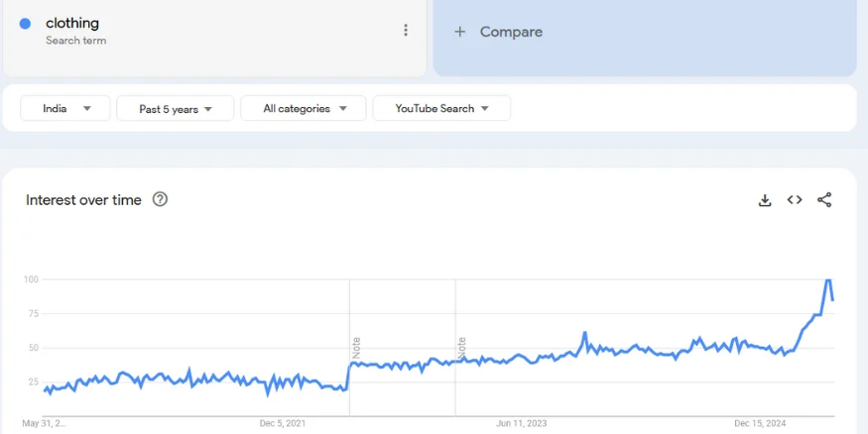Image resolution: width=868 pixels, height=434 pixels.
Task: Download the Interest over time CSV
Action: coord(765,200)
